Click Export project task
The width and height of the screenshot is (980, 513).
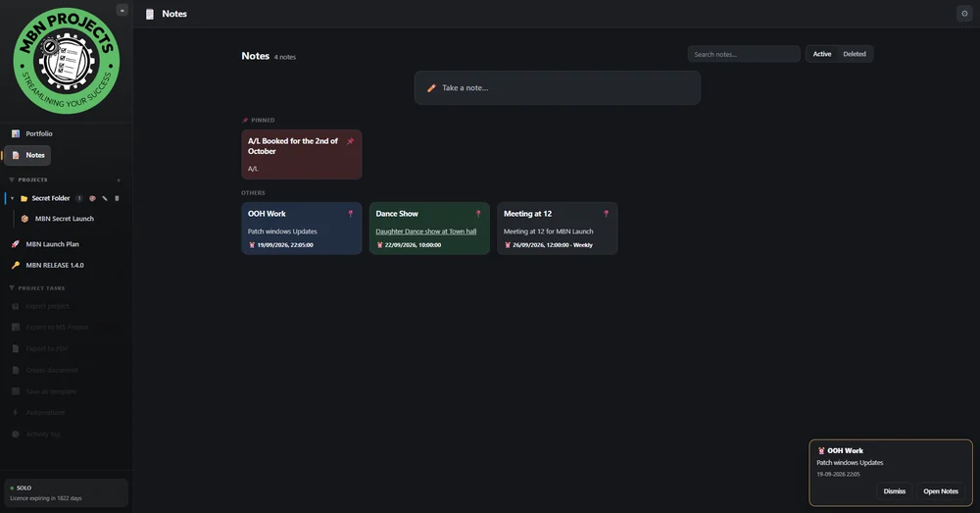47,306
